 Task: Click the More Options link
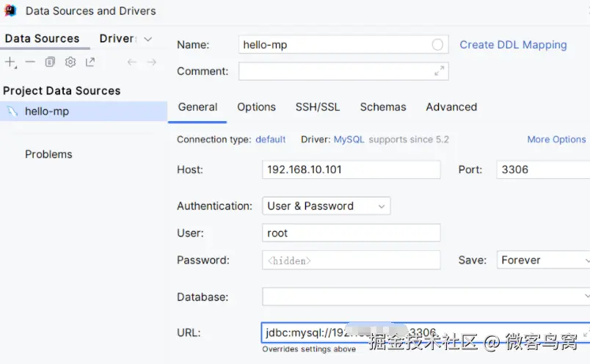[556, 139]
